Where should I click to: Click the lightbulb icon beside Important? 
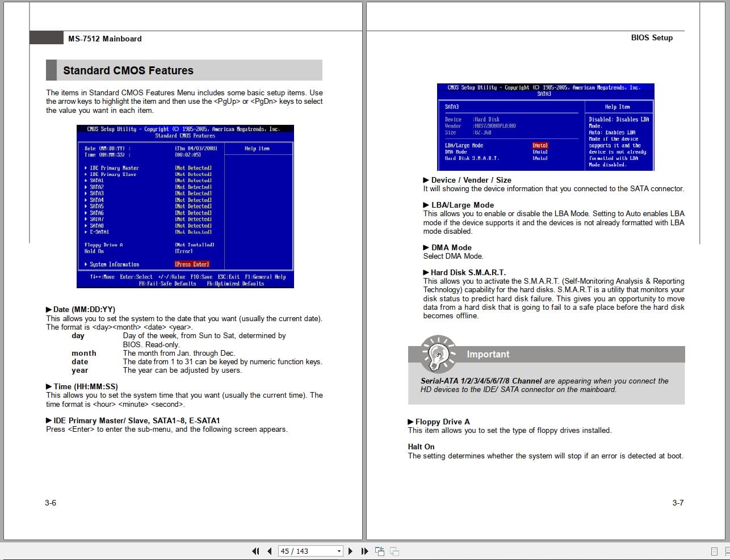[x=438, y=353]
